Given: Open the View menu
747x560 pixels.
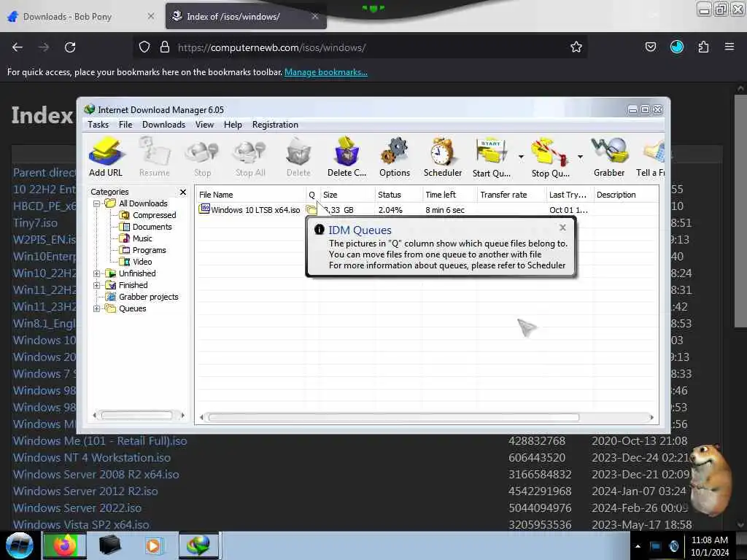Looking at the screenshot, I should tap(204, 125).
